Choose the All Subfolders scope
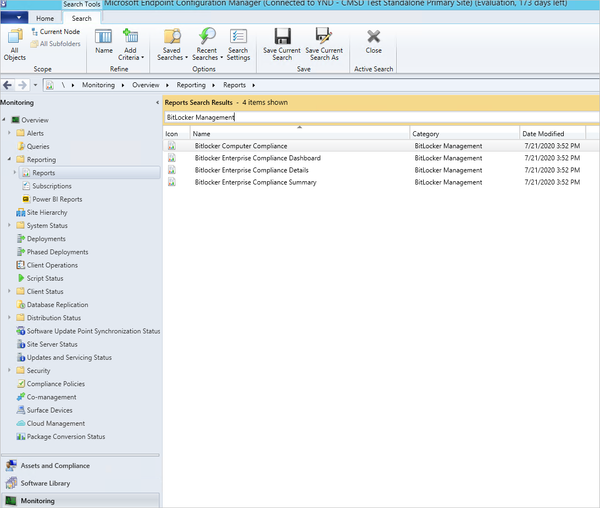600x508 pixels. 56,44
